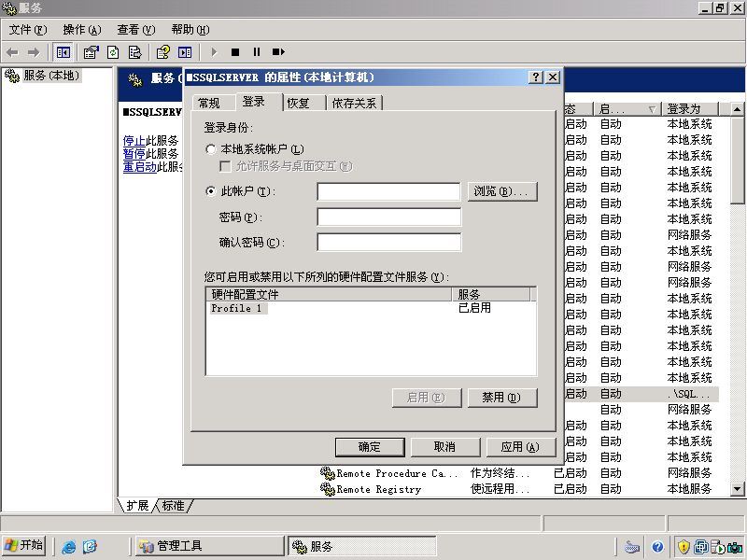747x560 pixels.
Task: Select 服务(本地) tree node
Action: 51,76
